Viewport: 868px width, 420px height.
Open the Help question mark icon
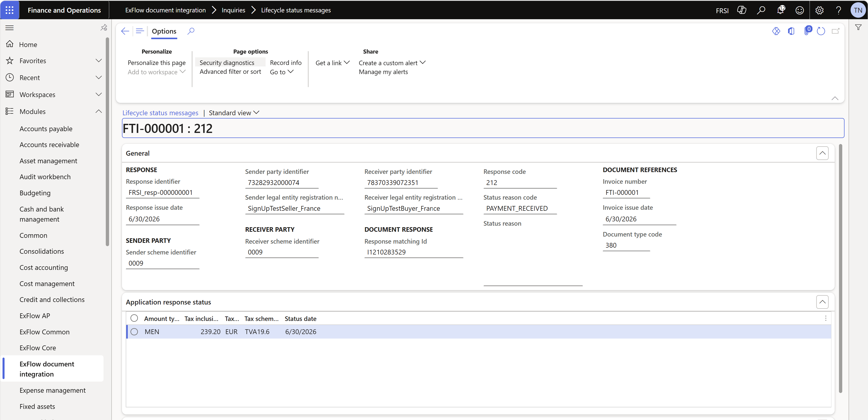(838, 10)
